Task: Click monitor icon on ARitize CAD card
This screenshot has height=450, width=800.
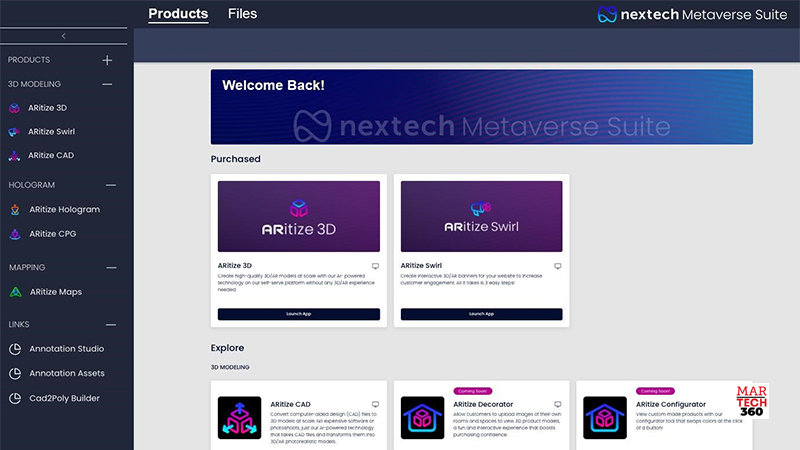Action: 376,405
